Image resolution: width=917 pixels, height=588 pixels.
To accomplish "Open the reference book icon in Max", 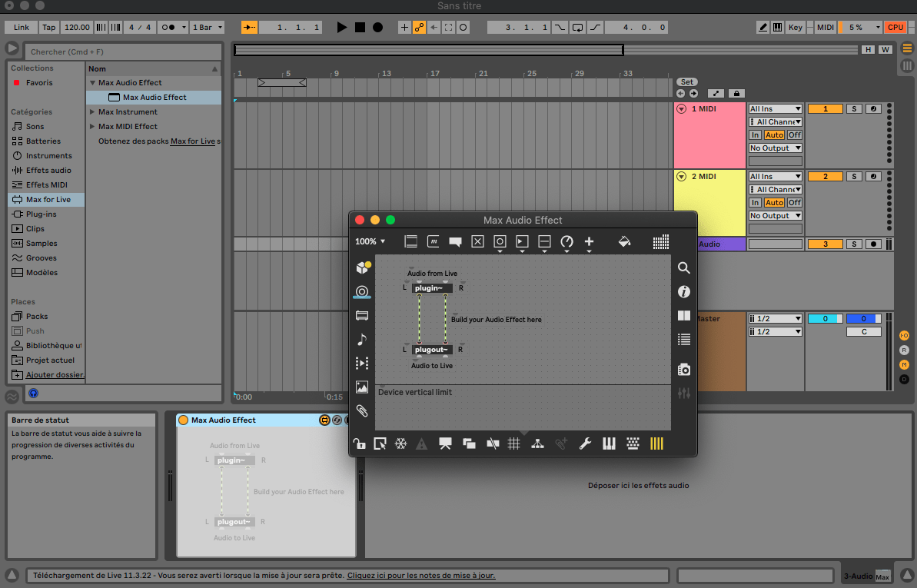I will (x=683, y=315).
